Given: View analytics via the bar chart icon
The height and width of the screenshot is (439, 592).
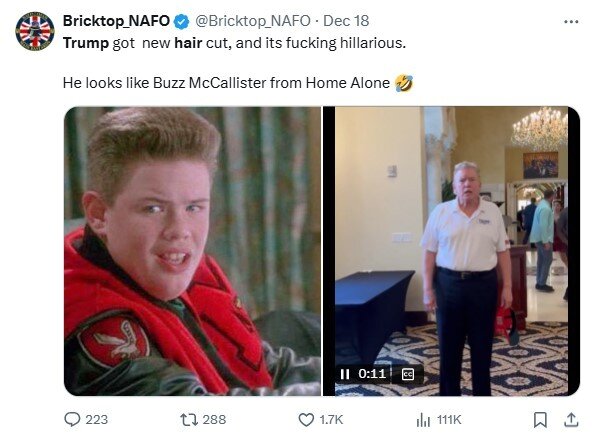Looking at the screenshot, I should [423, 420].
